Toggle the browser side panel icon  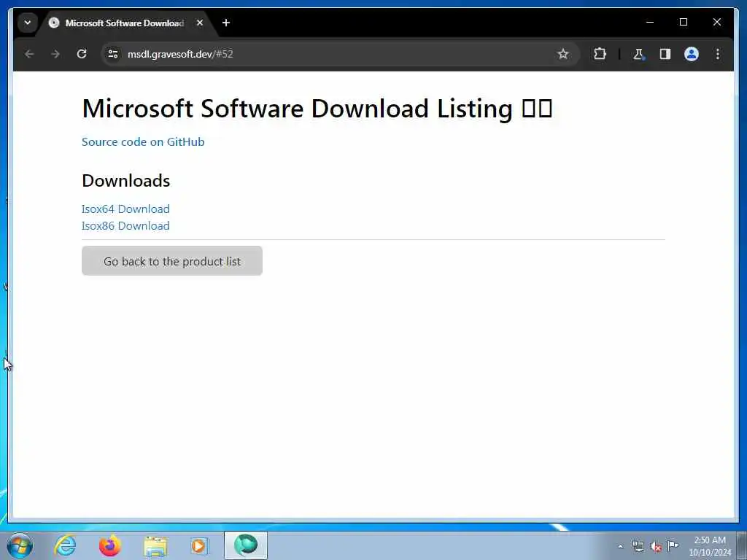tap(665, 54)
